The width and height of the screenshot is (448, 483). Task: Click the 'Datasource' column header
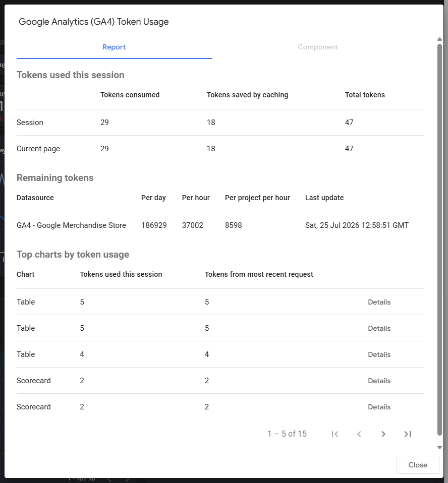pyautogui.click(x=35, y=198)
